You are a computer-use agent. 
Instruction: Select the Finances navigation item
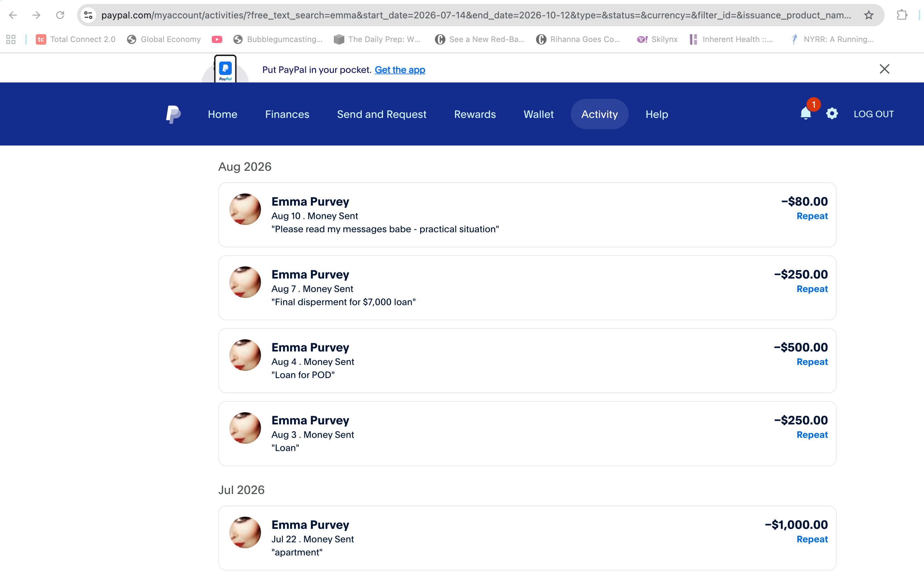[x=287, y=114]
